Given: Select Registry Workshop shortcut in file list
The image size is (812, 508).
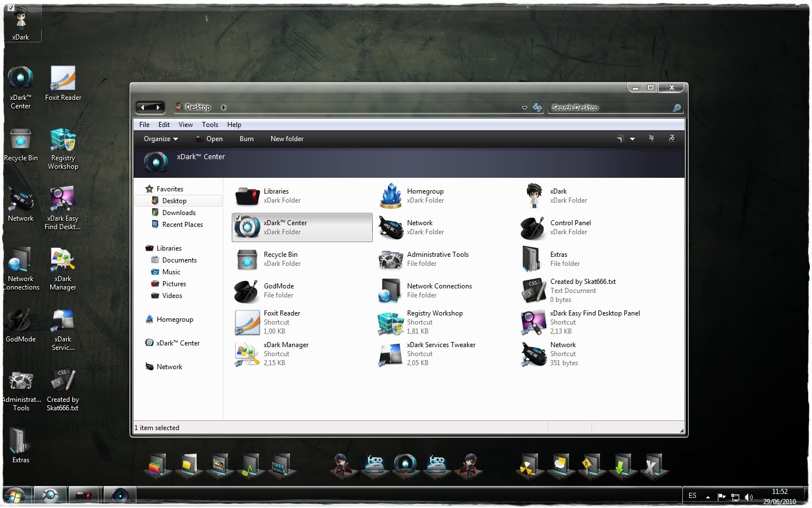Looking at the screenshot, I should click(x=421, y=322).
